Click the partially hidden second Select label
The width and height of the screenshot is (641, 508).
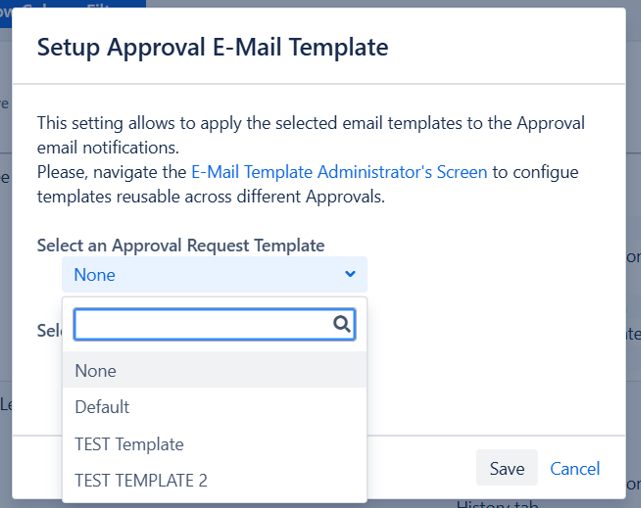click(x=50, y=330)
